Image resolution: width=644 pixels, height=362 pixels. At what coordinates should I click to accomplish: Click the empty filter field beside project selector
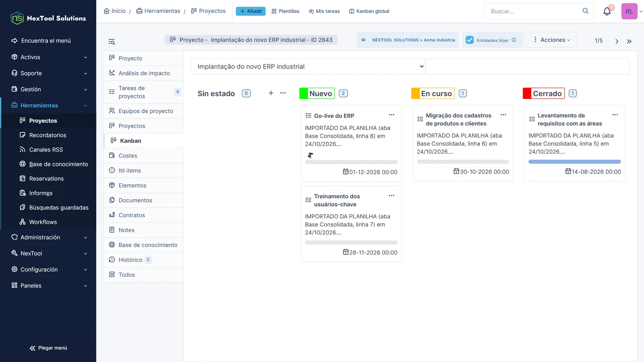click(528, 66)
